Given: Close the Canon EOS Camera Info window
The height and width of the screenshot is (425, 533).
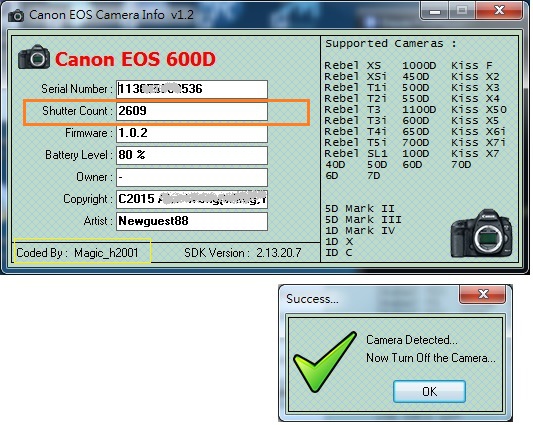Looking at the screenshot, I should (x=499, y=11).
